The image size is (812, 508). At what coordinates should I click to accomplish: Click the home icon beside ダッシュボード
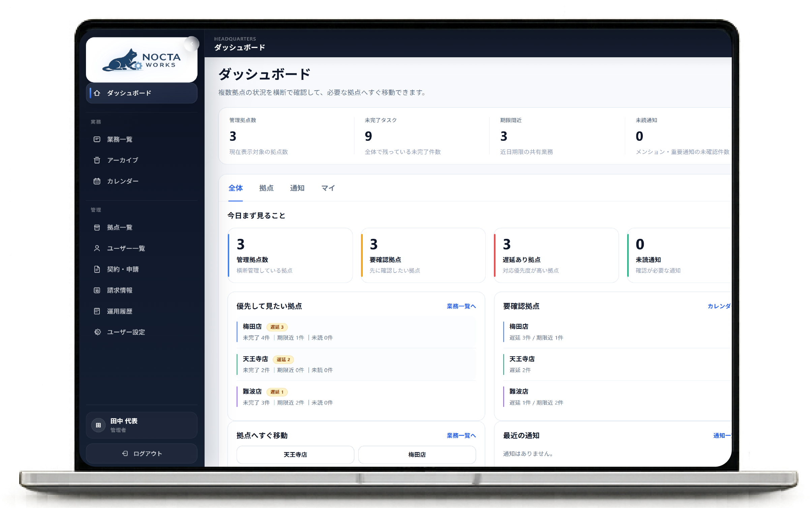(97, 93)
